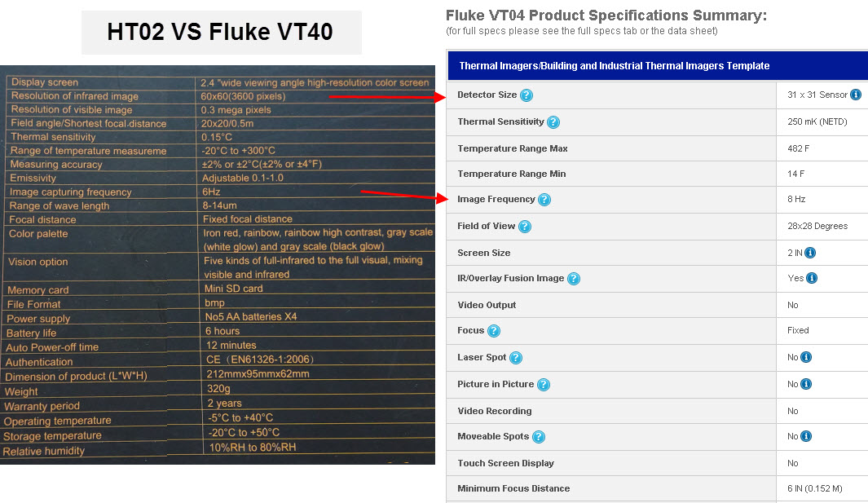Image resolution: width=868 pixels, height=503 pixels.
Task: Click the help icon next to Field of View
Action: point(525,227)
